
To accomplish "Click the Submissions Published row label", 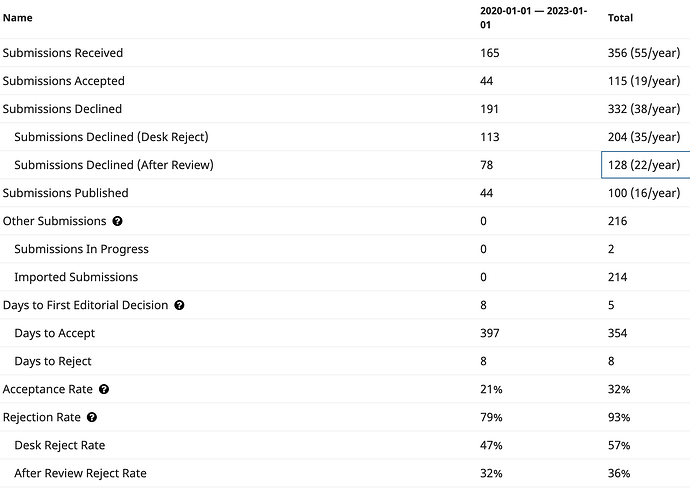I will pos(66,193).
